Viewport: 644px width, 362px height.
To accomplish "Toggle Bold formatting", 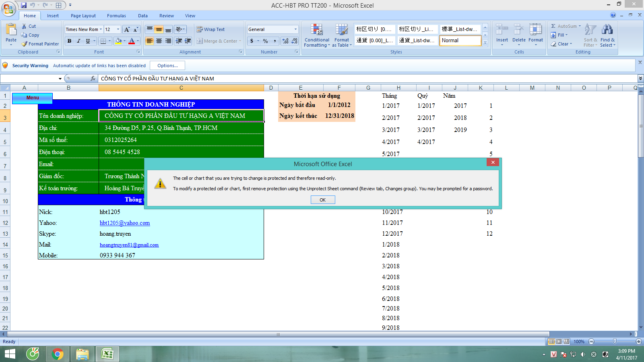I will point(70,41).
